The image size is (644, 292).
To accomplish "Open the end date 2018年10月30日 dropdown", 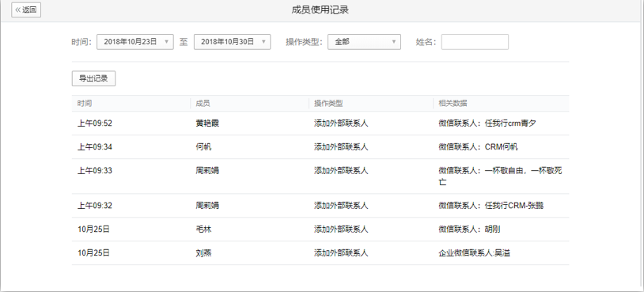I will 232,42.
